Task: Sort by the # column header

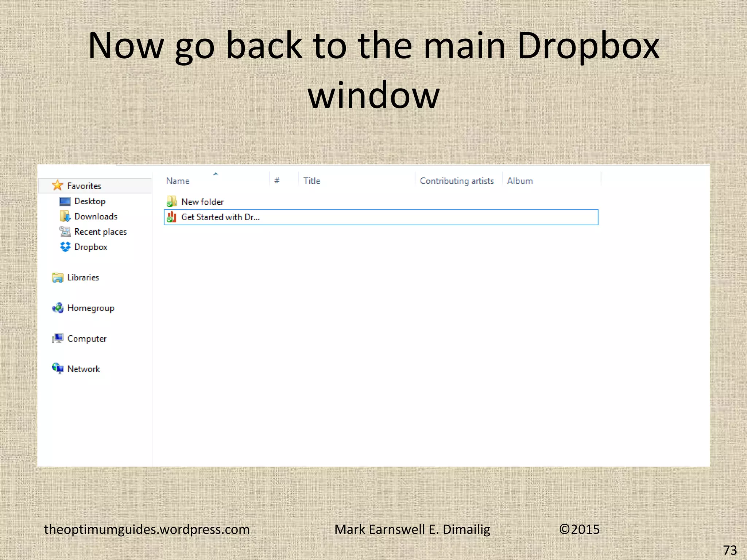Action: click(277, 180)
